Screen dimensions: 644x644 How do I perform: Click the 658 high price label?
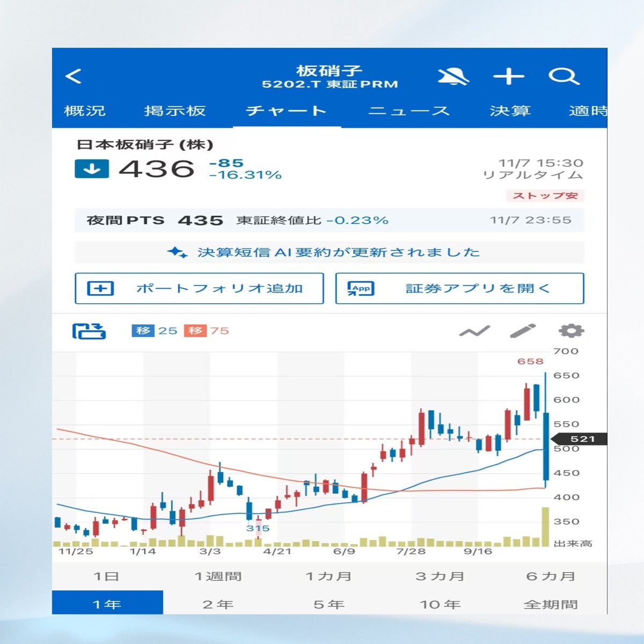click(530, 362)
